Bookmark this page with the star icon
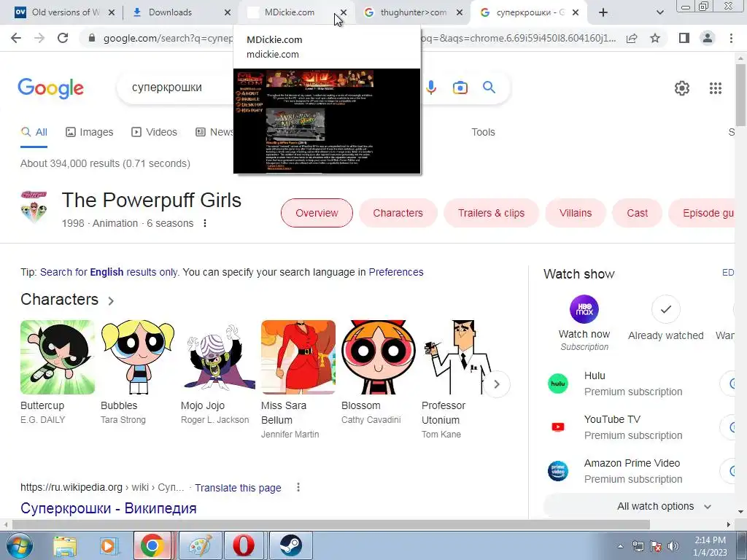 click(655, 38)
